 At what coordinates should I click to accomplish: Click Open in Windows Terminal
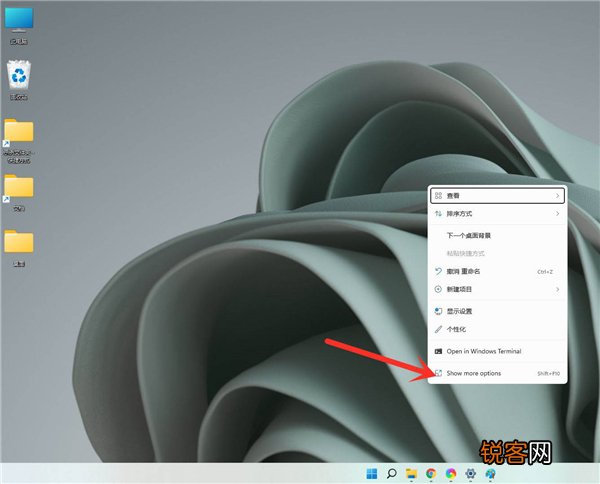pos(497,351)
